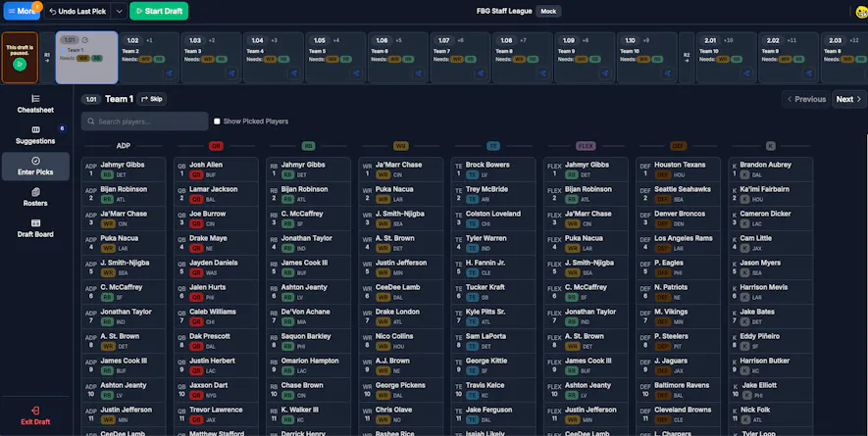
Task: Click the ADP column header
Action: pos(124,146)
